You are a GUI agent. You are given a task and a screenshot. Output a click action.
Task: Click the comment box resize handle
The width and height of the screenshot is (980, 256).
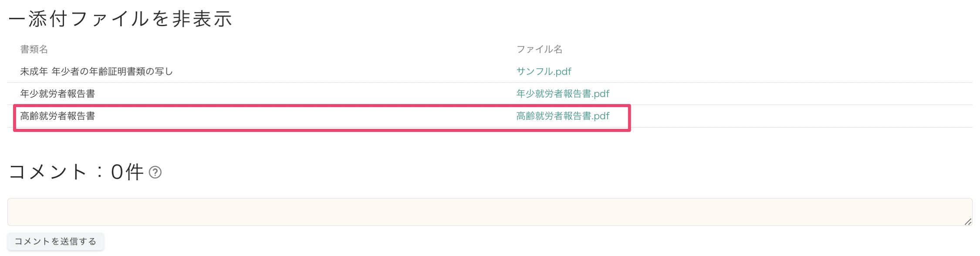coord(967,222)
